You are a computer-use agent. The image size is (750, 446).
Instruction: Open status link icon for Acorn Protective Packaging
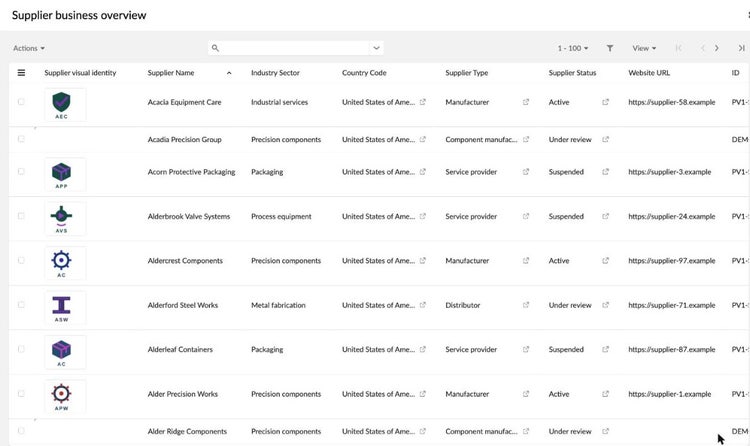(x=605, y=172)
